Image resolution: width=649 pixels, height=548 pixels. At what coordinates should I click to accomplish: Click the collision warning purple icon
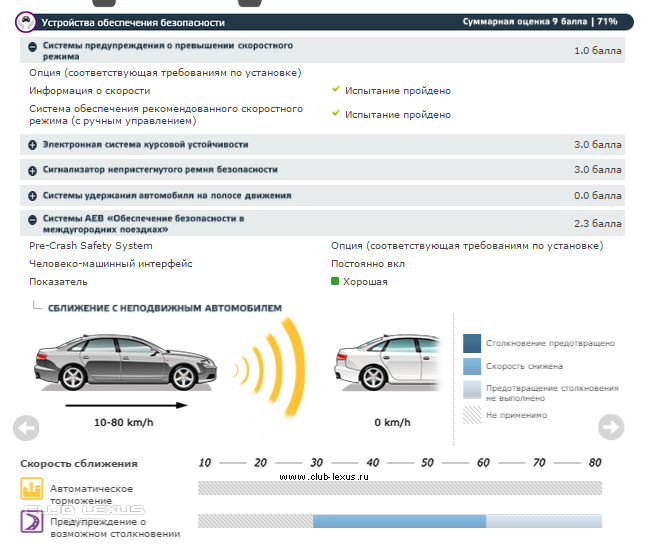point(32,521)
